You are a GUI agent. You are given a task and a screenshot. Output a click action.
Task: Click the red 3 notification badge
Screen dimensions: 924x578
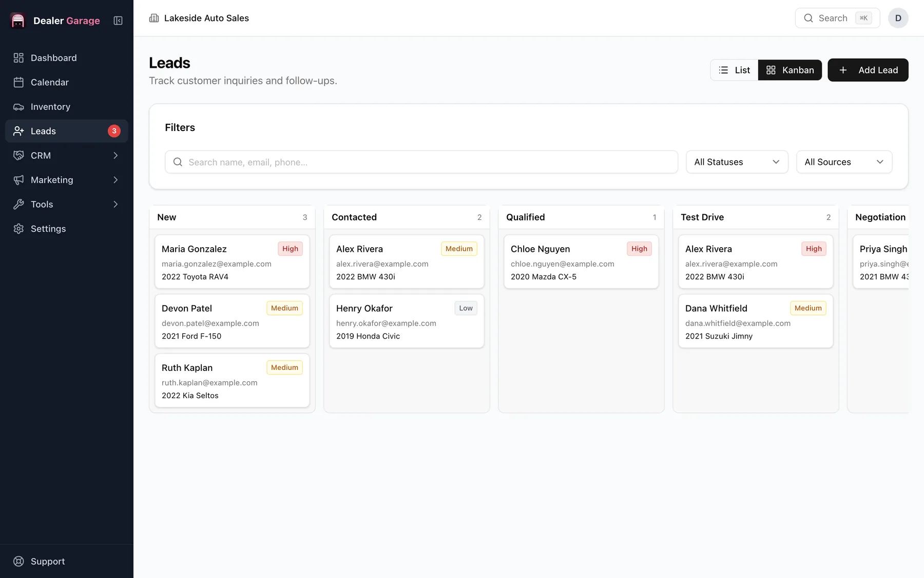point(114,131)
